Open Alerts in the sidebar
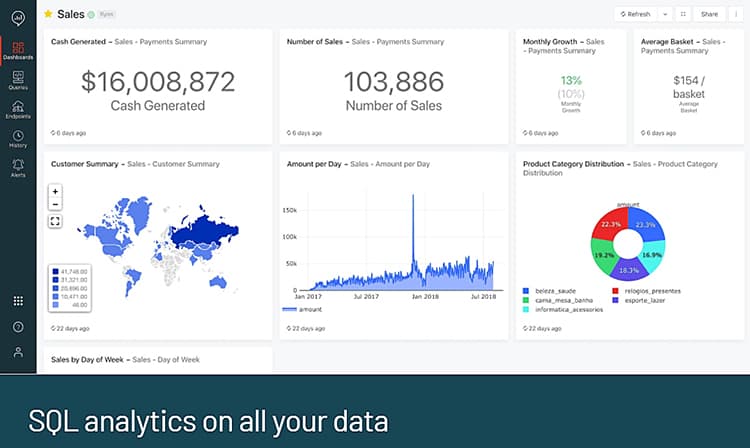This screenshot has width=750, height=448. pos(18,167)
